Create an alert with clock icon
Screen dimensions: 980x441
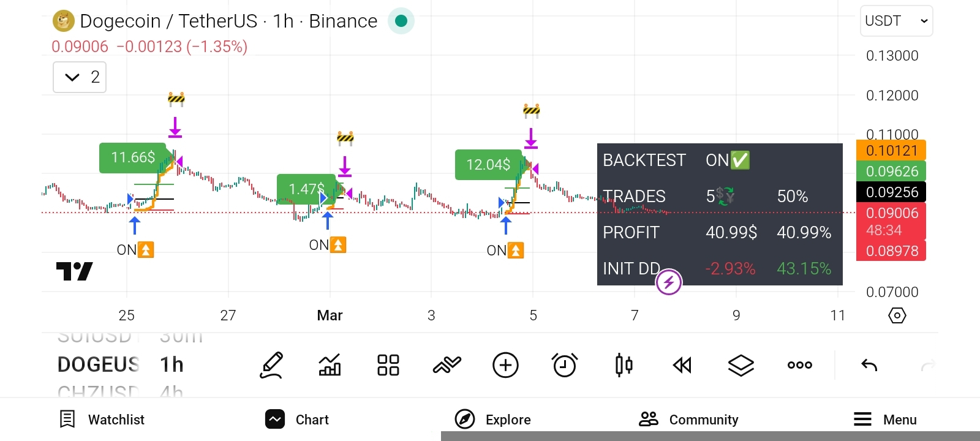click(x=565, y=365)
